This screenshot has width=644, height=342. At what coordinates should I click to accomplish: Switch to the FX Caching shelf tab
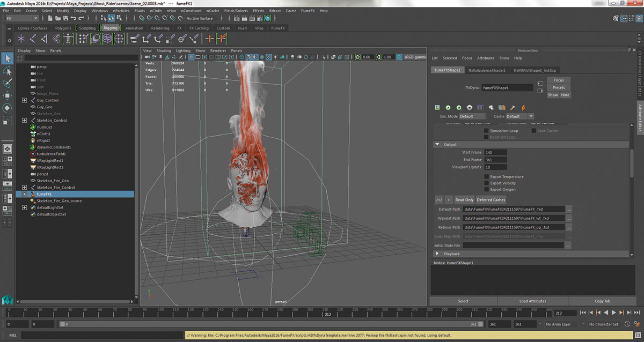pyautogui.click(x=198, y=28)
